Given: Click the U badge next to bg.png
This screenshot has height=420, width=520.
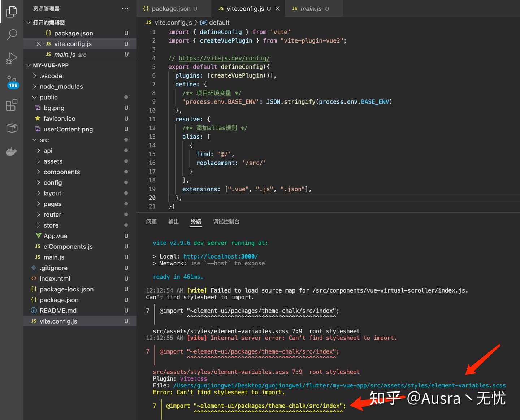Looking at the screenshot, I should (x=126, y=108).
